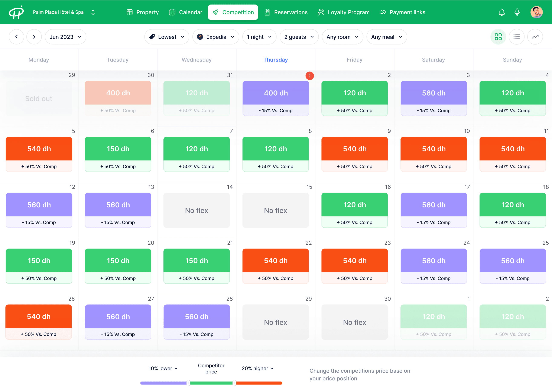Select the Property tab icon

tap(130, 12)
